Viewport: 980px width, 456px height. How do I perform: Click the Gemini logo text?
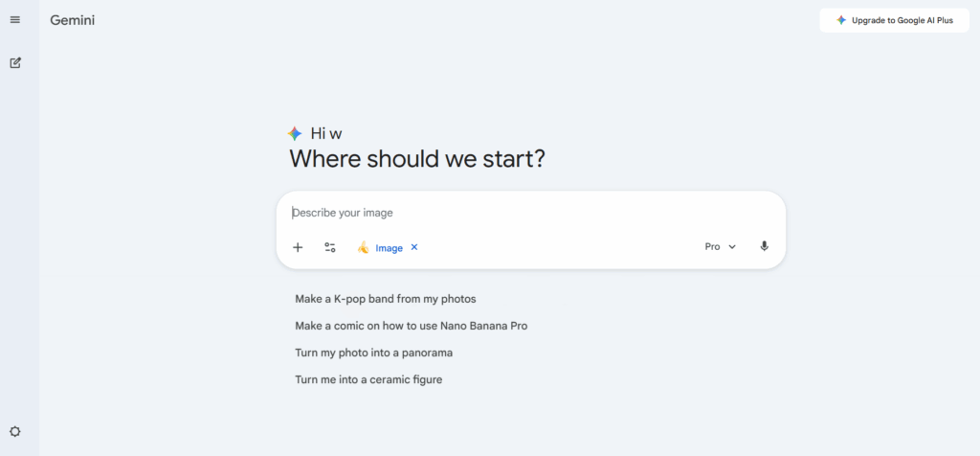(x=73, y=20)
